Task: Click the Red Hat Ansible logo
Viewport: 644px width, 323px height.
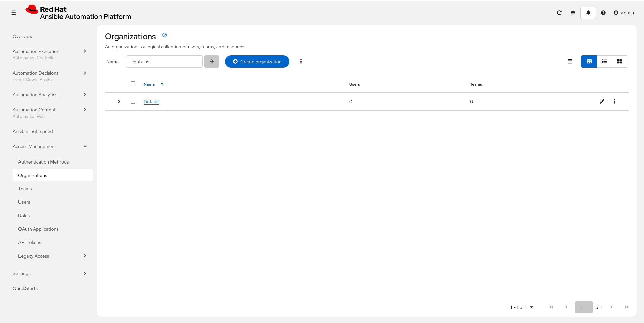Action: tap(78, 13)
